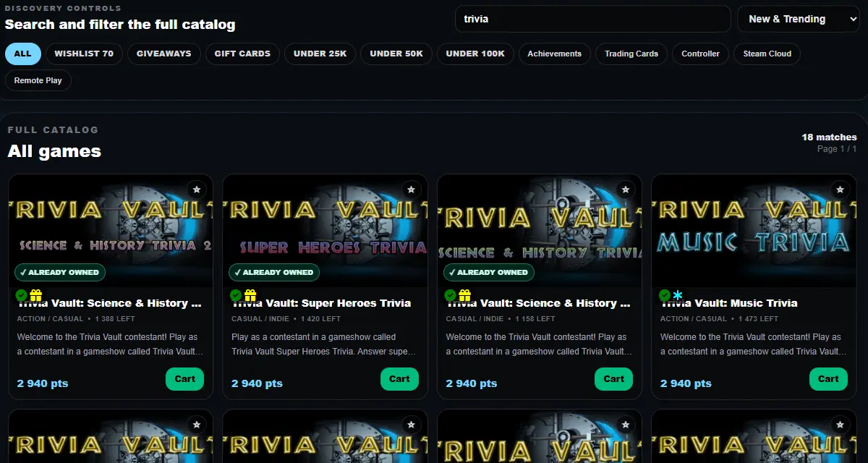The image size is (868, 463).
Task: Add Music Trivia to cart
Action: (828, 379)
